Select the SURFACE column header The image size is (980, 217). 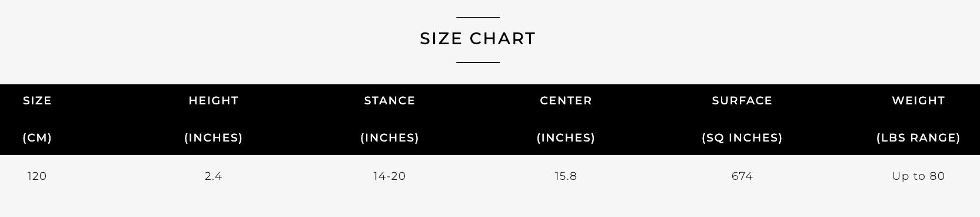coord(742,101)
